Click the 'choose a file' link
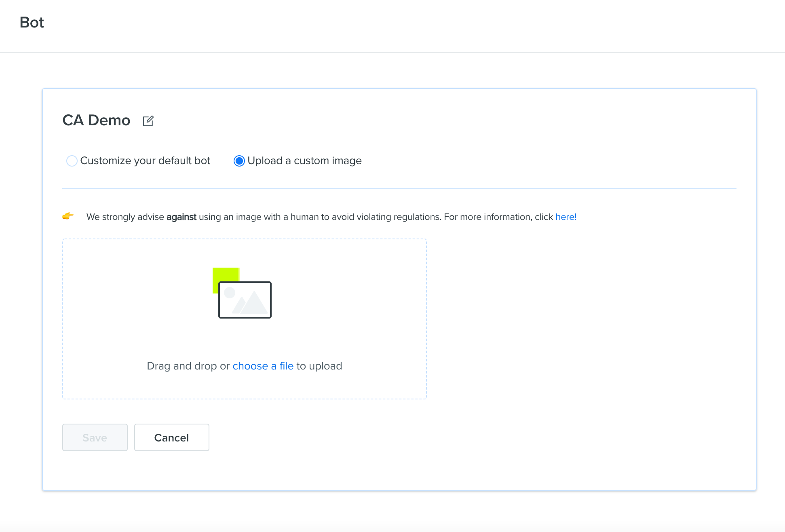The width and height of the screenshot is (785, 532). pos(263,366)
